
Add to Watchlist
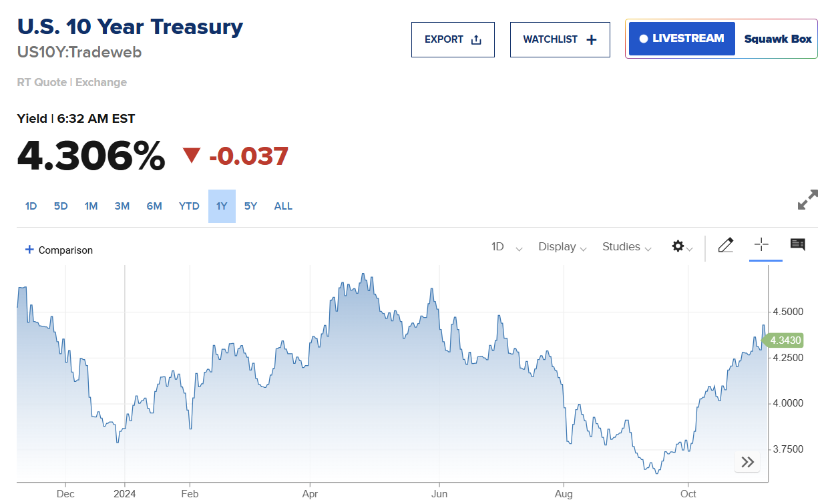coord(560,39)
